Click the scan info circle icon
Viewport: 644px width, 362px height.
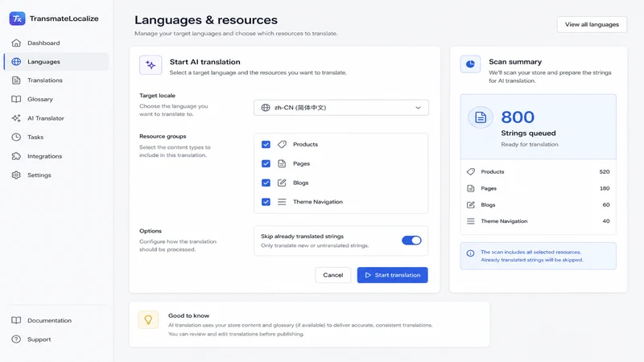coord(471,253)
